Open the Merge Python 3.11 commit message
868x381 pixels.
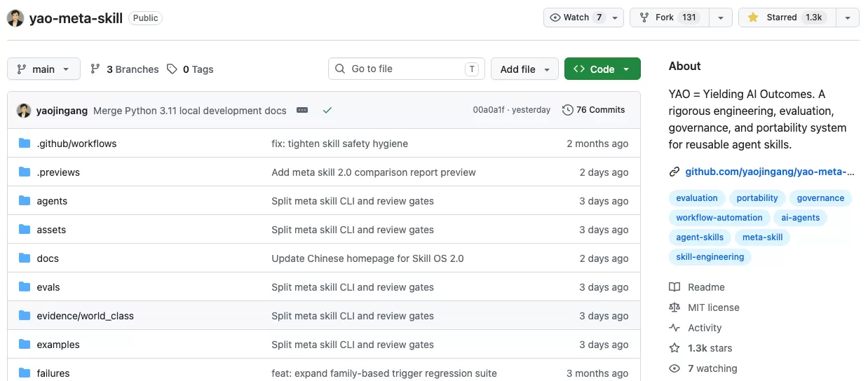coord(189,110)
